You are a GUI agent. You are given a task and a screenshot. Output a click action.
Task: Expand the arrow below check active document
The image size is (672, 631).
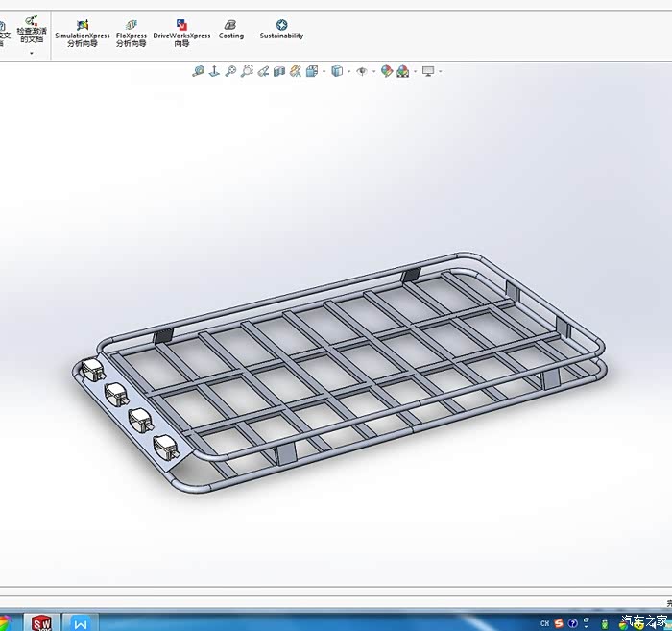[32, 53]
